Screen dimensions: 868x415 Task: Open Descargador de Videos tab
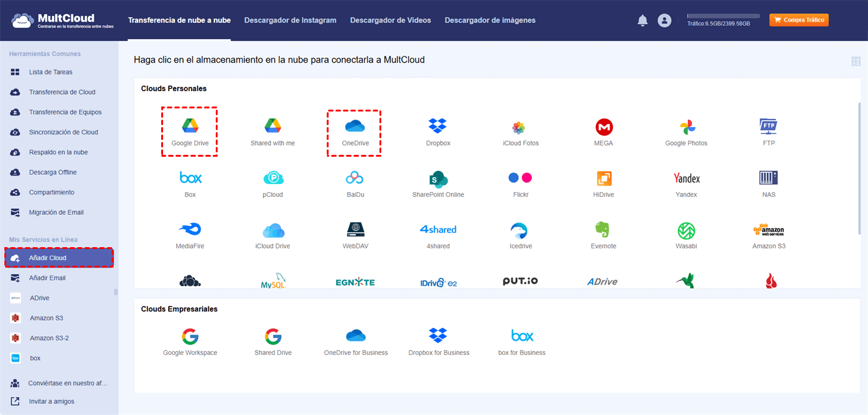tap(391, 20)
